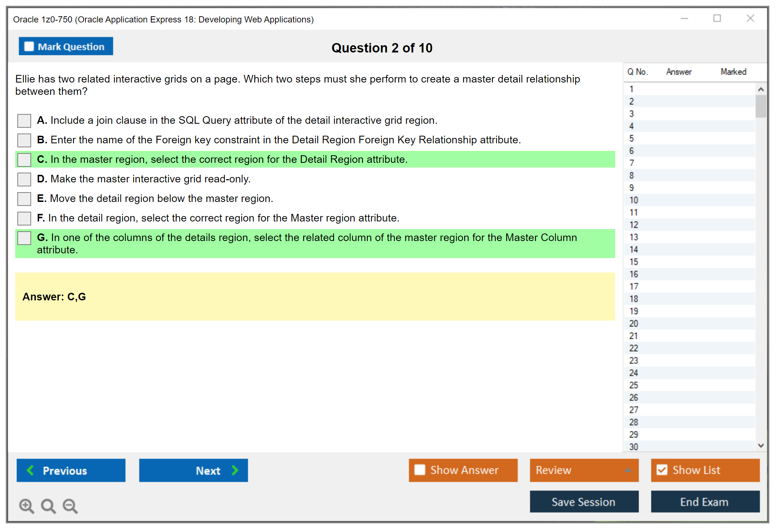Check answer option A checkbox
The height and width of the screenshot is (532, 778).
pos(24,121)
